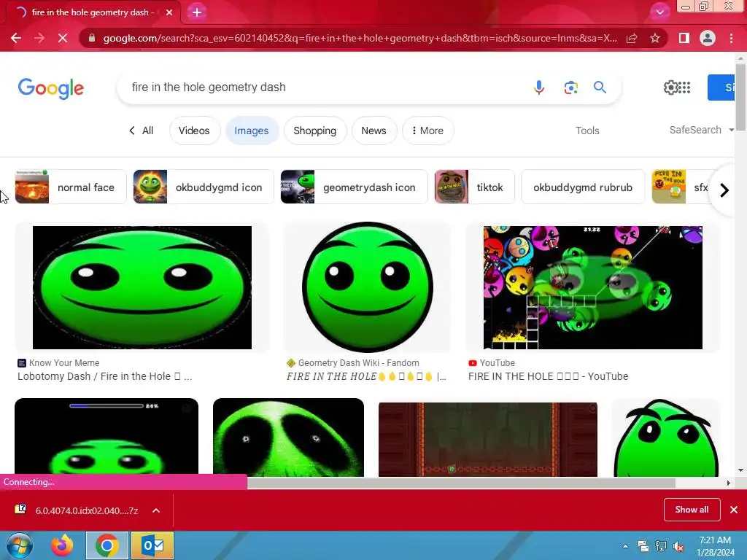This screenshot has width=747, height=560.
Task: Close the downloads bar
Action: click(734, 510)
